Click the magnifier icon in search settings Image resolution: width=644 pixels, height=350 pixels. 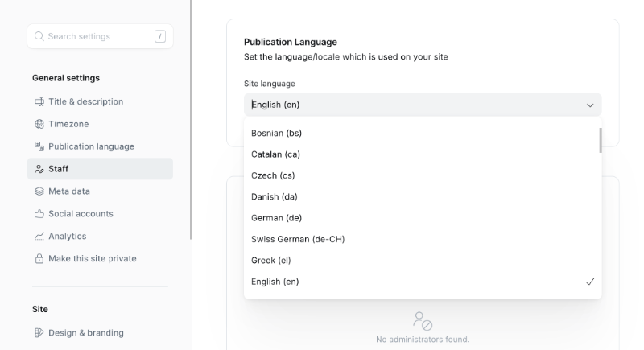tap(39, 36)
